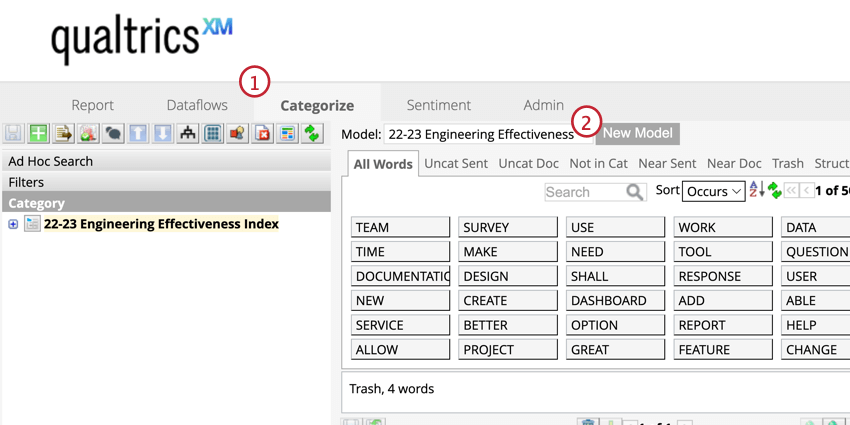
Task: Toggle A-Z sort order icon
Action: click(756, 190)
